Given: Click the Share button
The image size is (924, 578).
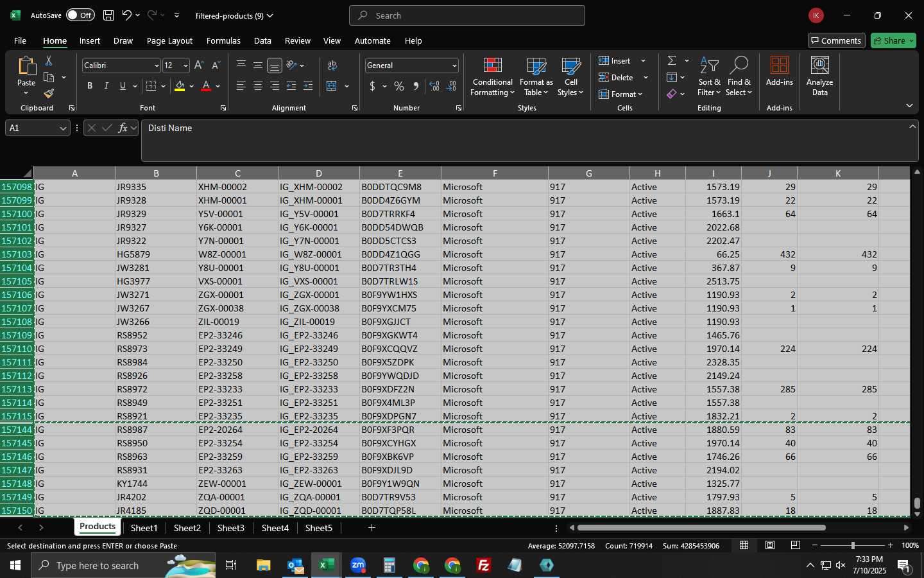Looking at the screenshot, I should tap(893, 40).
